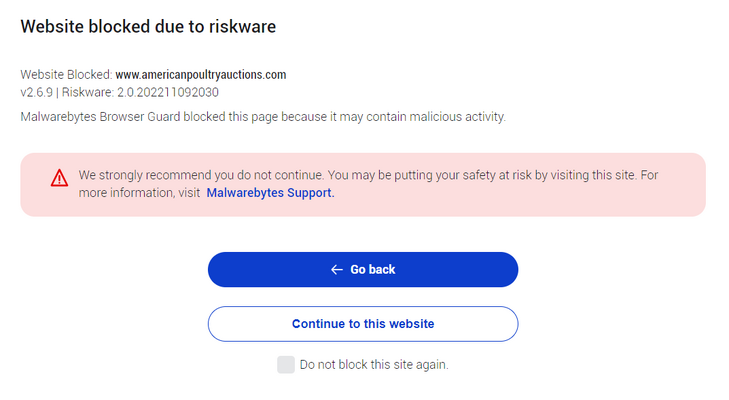Click empty pink area of warning banner

point(511,200)
